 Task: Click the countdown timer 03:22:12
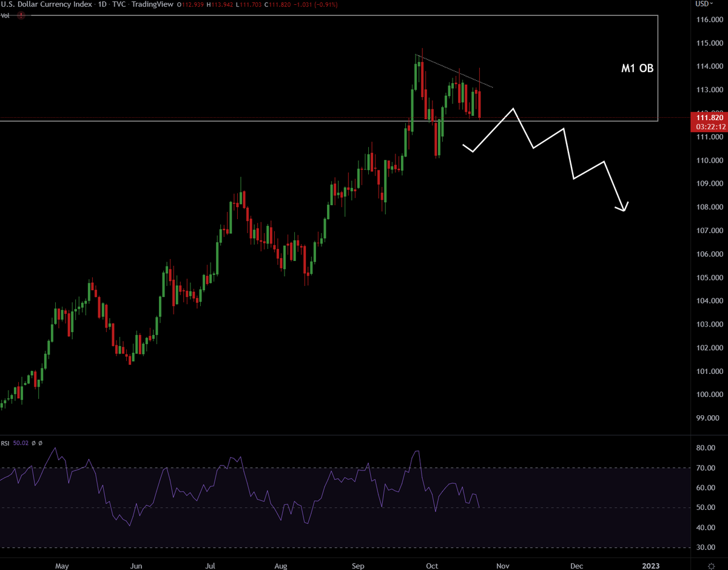710,126
